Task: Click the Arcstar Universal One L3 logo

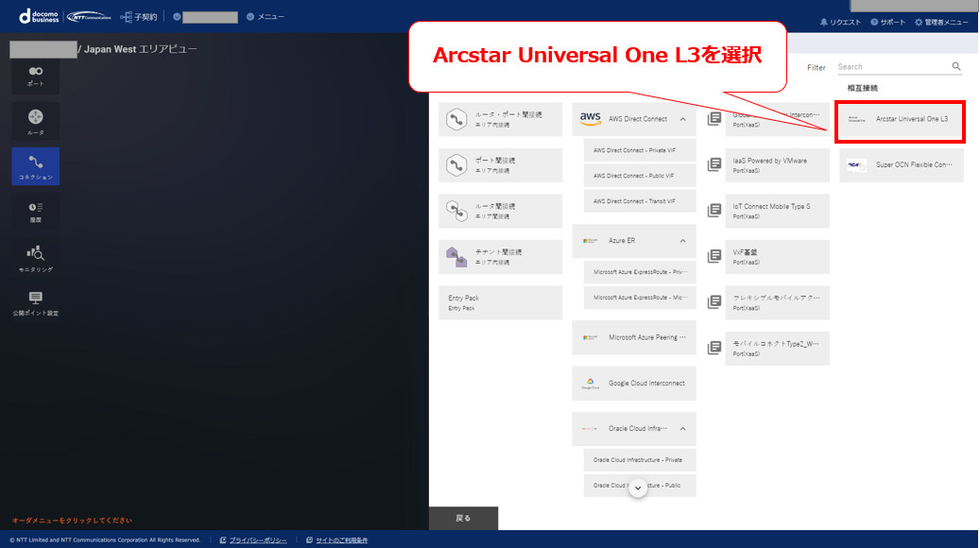Action: coord(857,119)
